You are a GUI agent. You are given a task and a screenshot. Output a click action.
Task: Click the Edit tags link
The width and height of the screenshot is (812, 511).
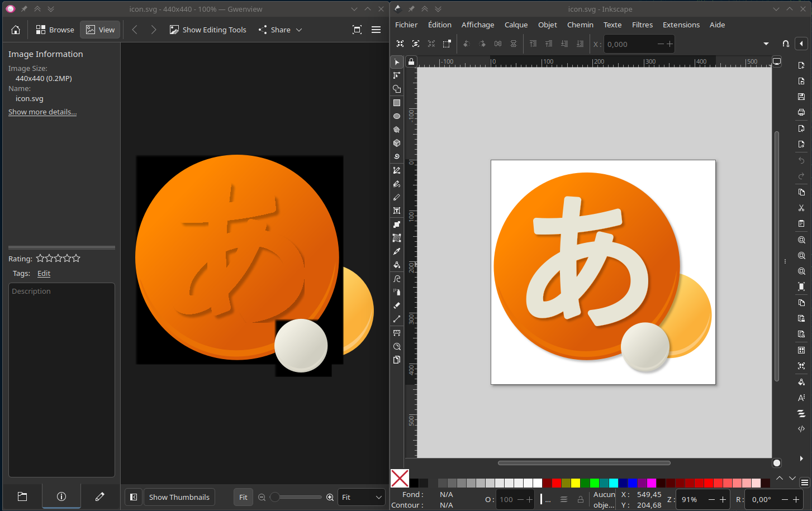pyautogui.click(x=44, y=273)
